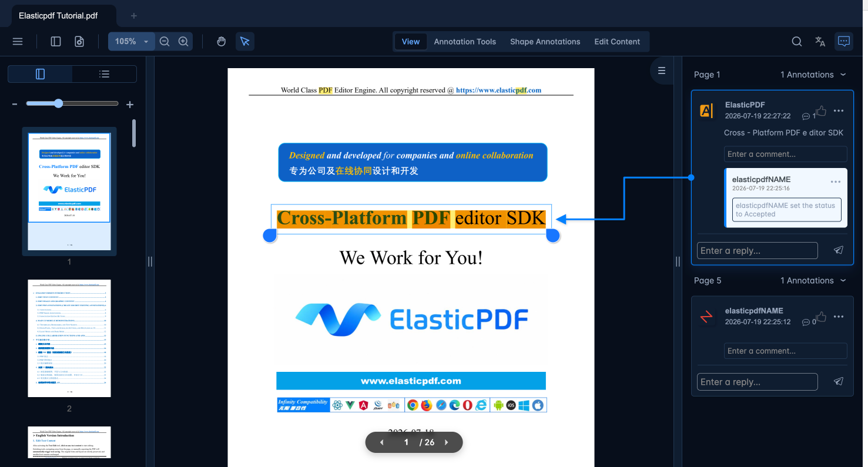Adjust the thumbnail size slider
The image size is (868, 467).
[72, 103]
